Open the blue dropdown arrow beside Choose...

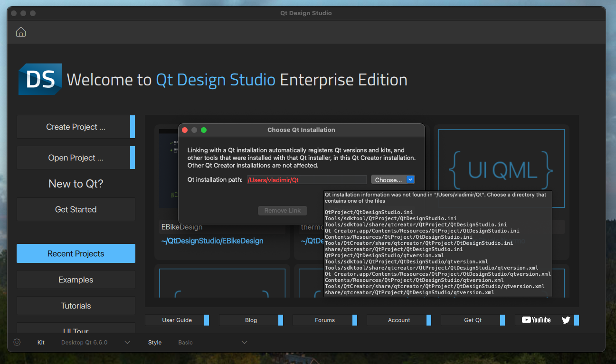tap(411, 179)
